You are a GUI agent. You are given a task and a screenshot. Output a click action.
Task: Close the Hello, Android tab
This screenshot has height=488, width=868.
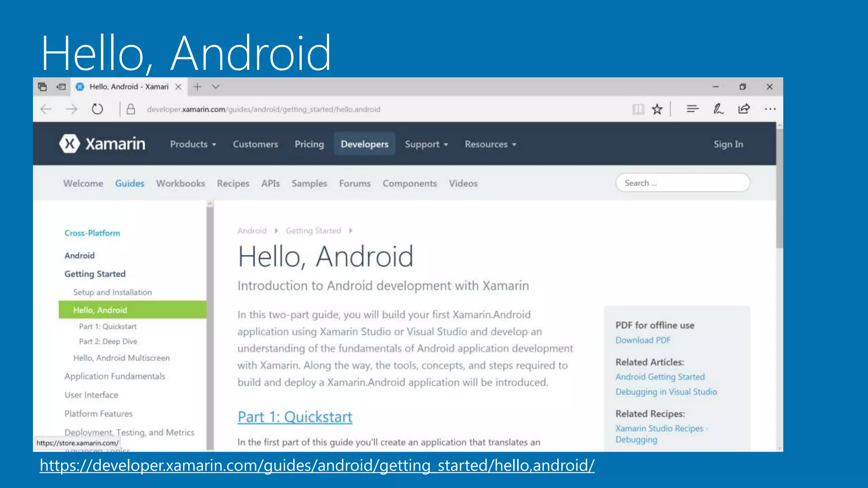(x=178, y=87)
